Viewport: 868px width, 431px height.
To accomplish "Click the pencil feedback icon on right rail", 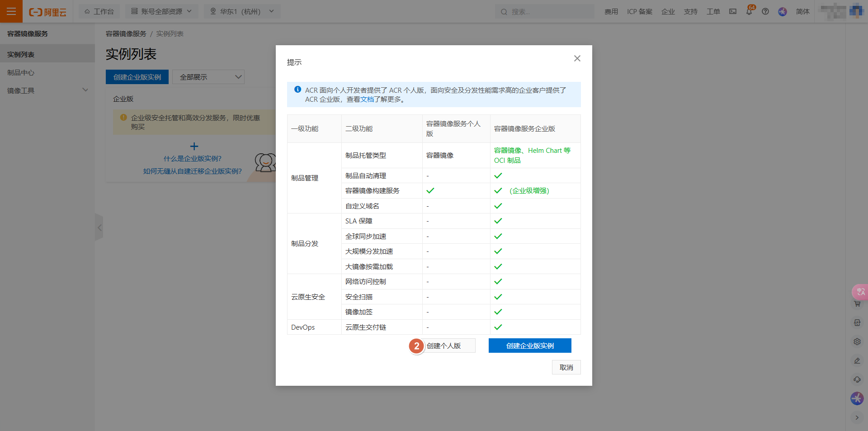I will [857, 361].
